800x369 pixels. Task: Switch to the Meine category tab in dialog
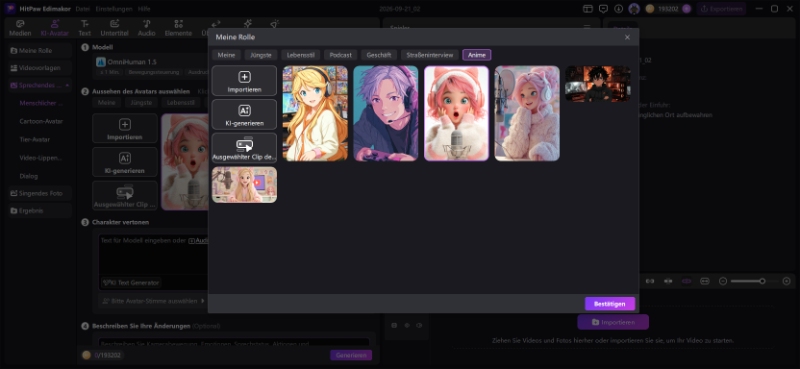click(226, 55)
